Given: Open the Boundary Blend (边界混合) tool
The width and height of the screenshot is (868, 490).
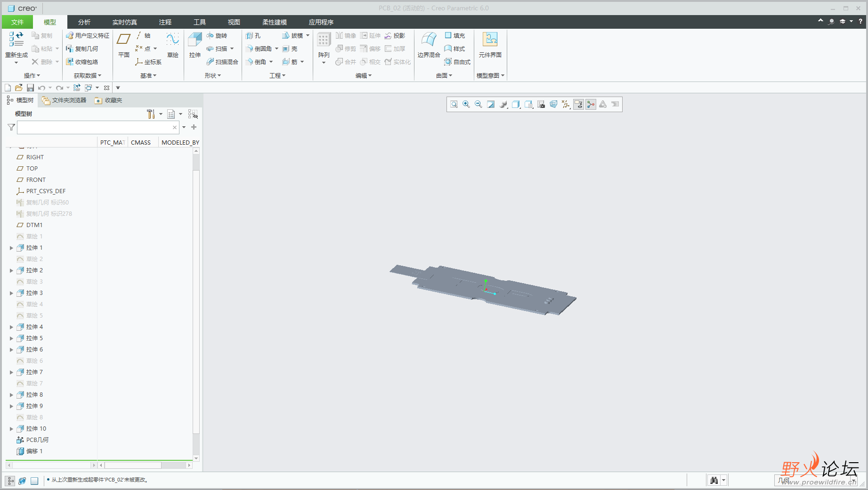Looking at the screenshot, I should click(429, 45).
